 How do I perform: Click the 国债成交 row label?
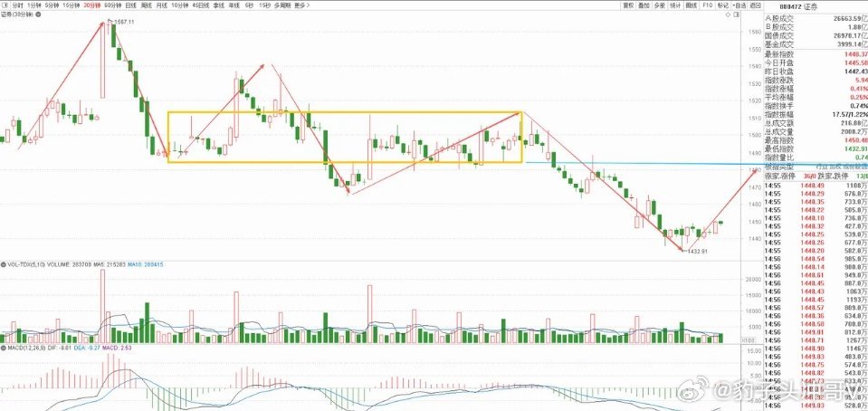point(779,35)
